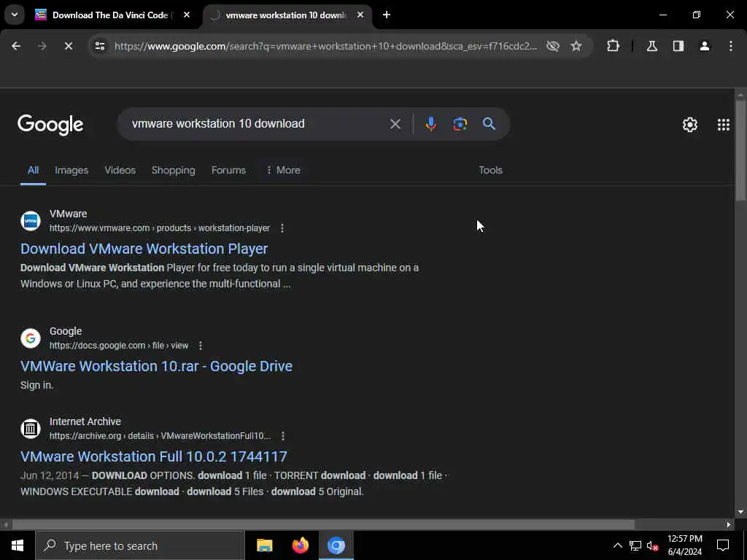747x560 pixels.
Task: Open VMWare Workstation 10.rar Google Drive result
Action: tap(156, 366)
